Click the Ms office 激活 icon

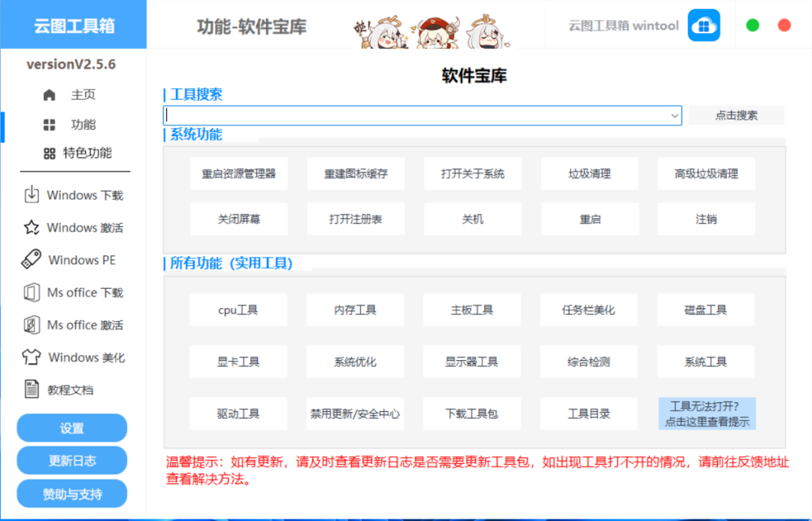pos(32,325)
